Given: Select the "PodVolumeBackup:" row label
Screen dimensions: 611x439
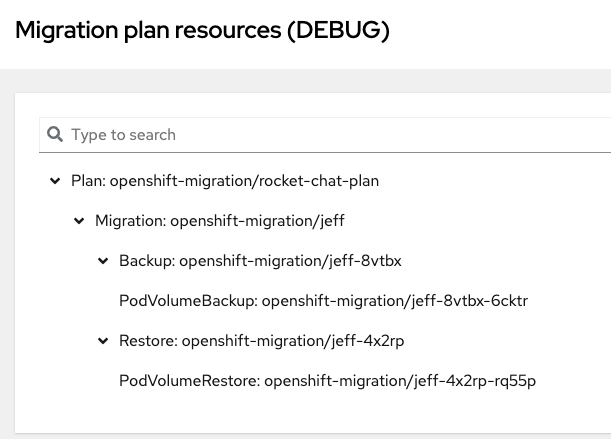Looking at the screenshot, I should coord(188,301).
